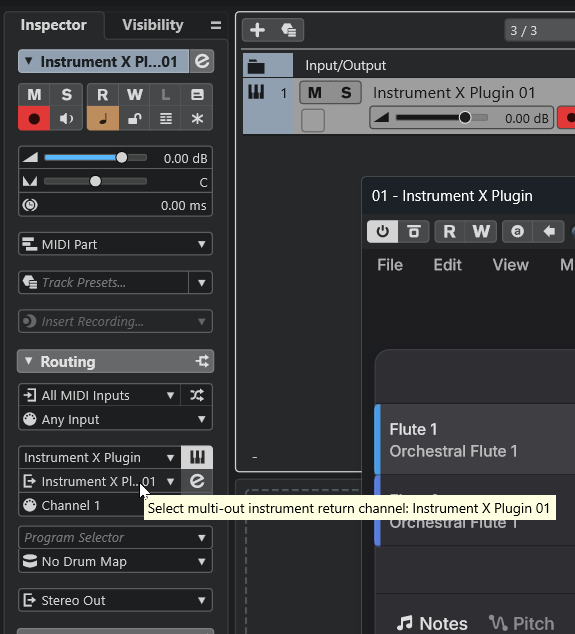The height and width of the screenshot is (634, 575).
Task: Toggle plugin window power (activate) button
Action: pyautogui.click(x=383, y=231)
